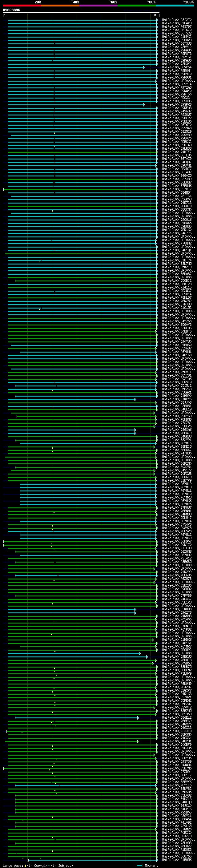Select the UniRef100_Q86D70 label
Viewport: 197px width, 868px height.
pos(177,206)
